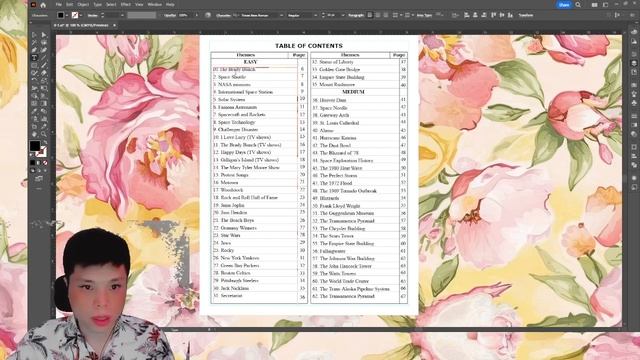Select the Lasso tool

click(x=44, y=42)
